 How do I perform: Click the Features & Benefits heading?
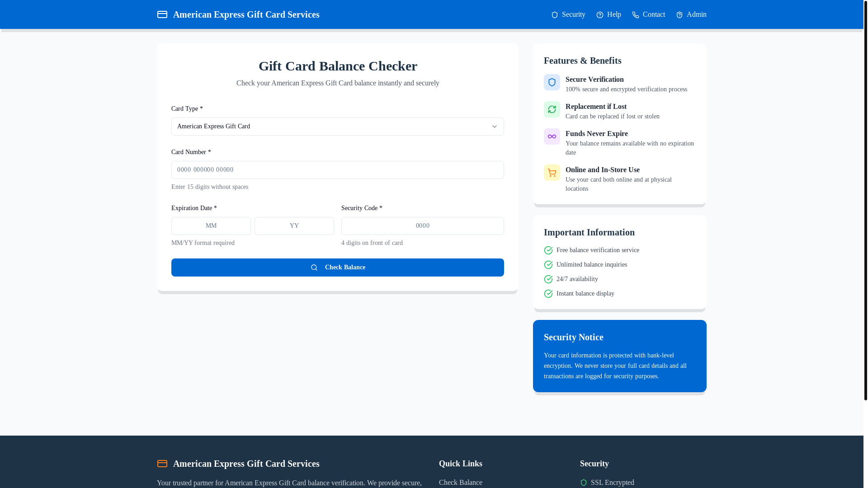pos(583,61)
